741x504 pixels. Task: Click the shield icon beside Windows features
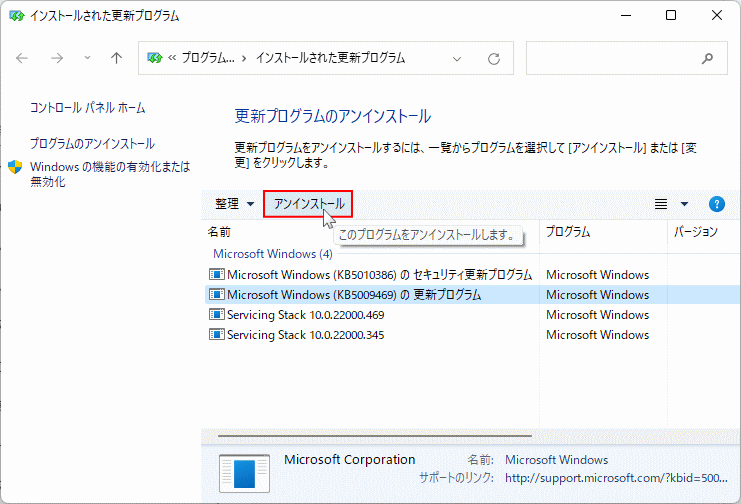pyautogui.click(x=15, y=167)
